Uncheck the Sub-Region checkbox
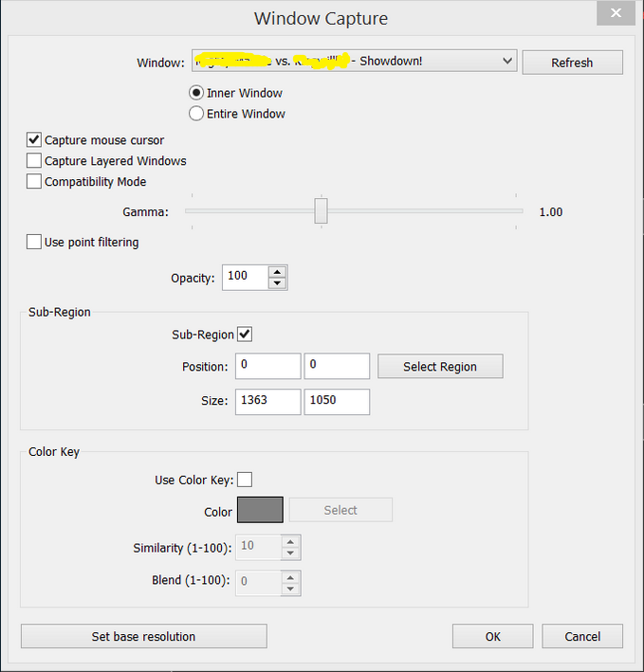 pyautogui.click(x=245, y=335)
